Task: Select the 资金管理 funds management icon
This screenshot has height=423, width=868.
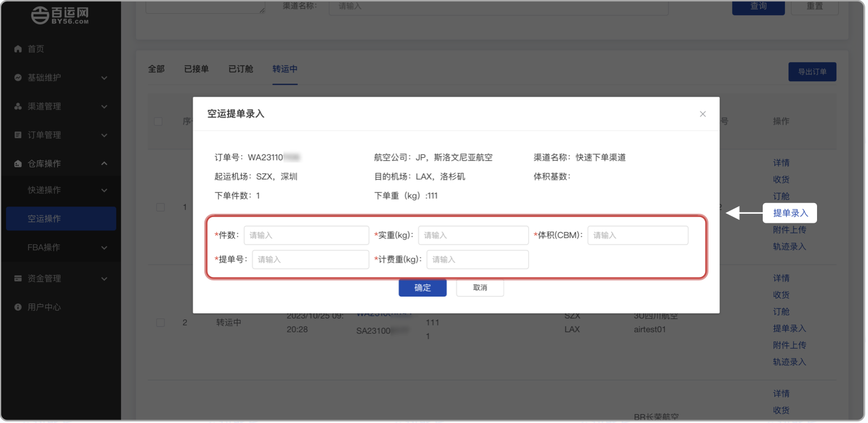Action: (17, 278)
